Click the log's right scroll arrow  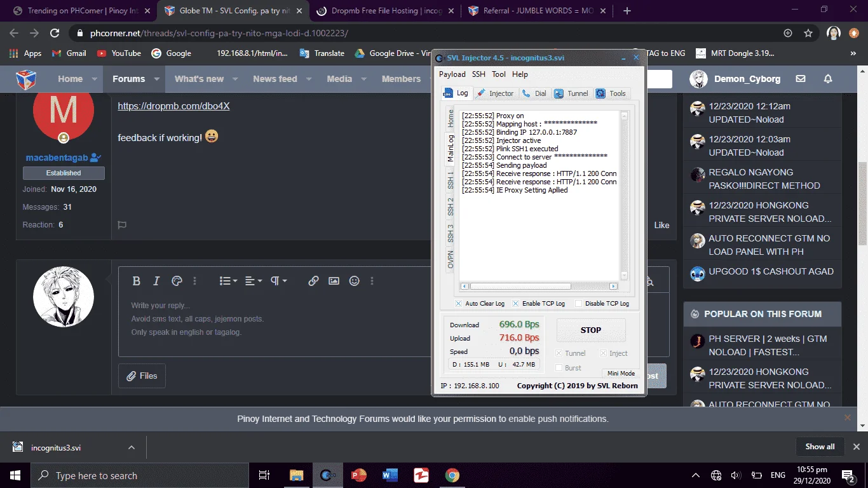pyautogui.click(x=613, y=287)
